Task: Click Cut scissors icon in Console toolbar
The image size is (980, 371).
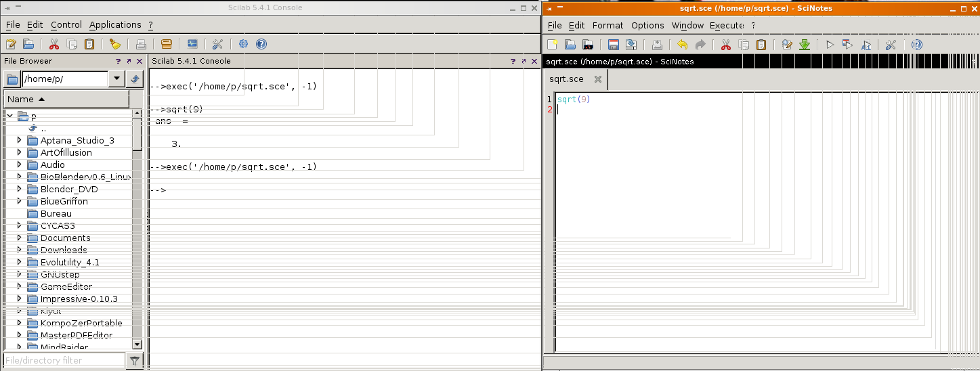Action: click(54, 44)
